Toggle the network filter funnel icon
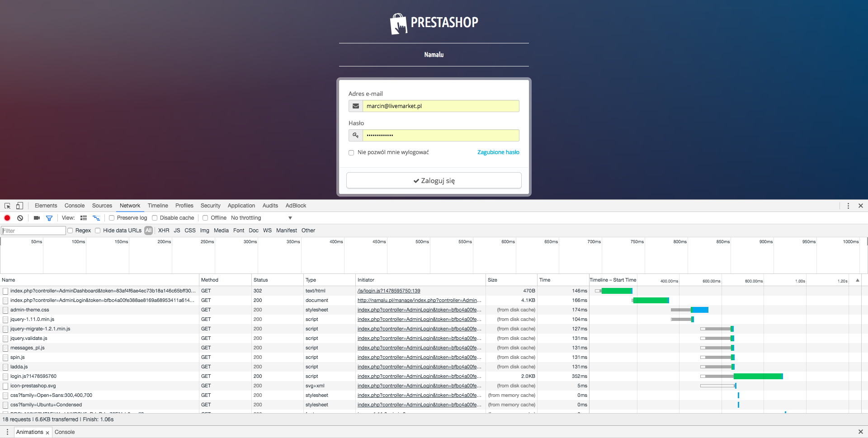 click(x=49, y=218)
